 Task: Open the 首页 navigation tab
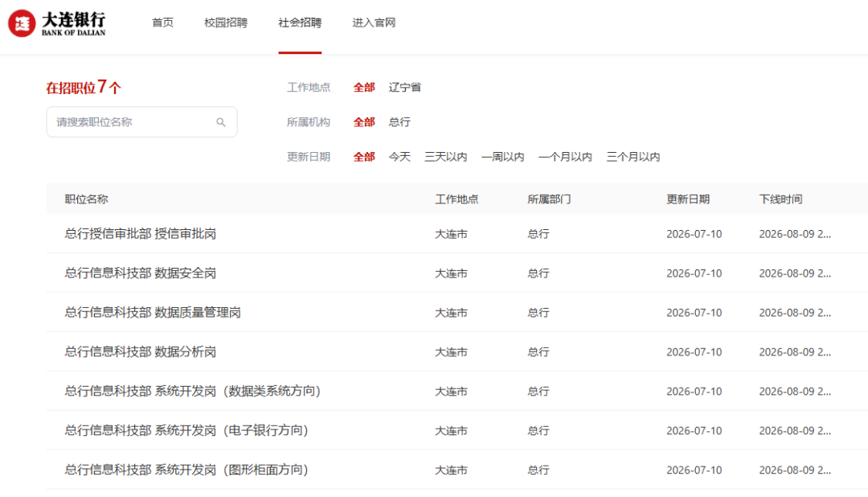pyautogui.click(x=162, y=23)
